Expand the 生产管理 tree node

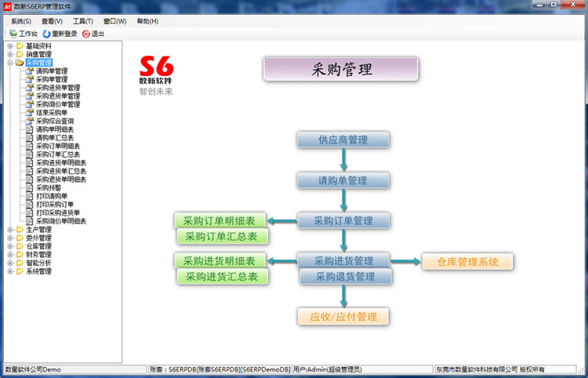10,230
